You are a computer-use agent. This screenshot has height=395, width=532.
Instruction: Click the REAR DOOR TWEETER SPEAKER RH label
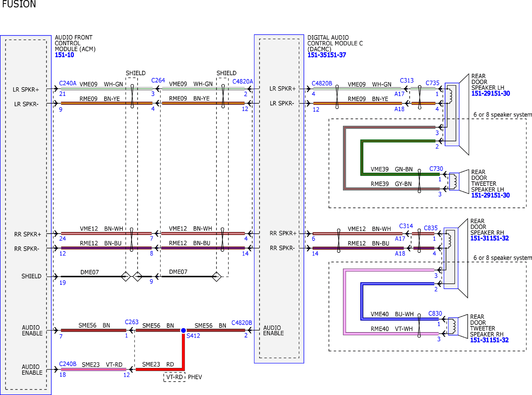point(487,325)
